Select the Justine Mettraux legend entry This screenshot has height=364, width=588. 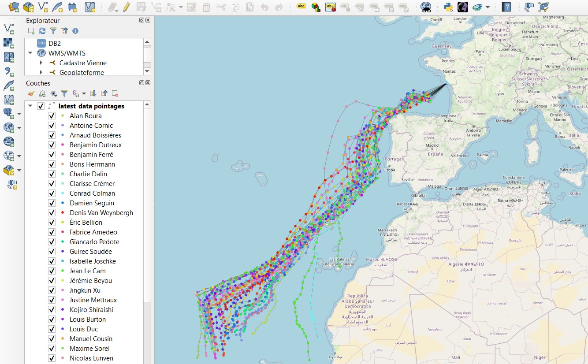93,300
